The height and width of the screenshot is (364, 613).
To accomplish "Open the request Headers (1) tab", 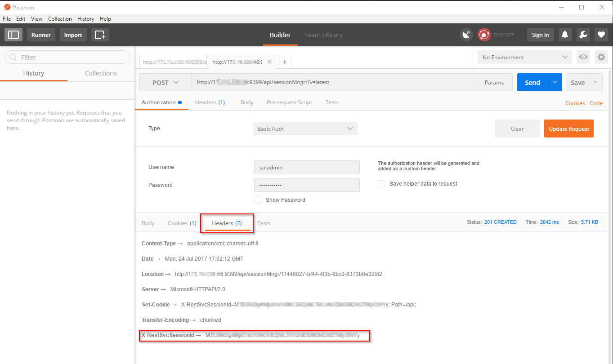I will tap(210, 102).
